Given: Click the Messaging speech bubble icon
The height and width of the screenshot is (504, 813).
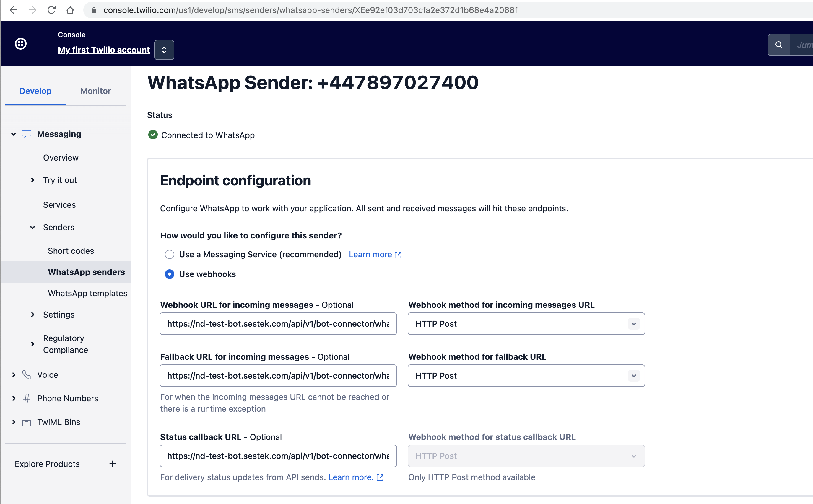Looking at the screenshot, I should (x=27, y=134).
